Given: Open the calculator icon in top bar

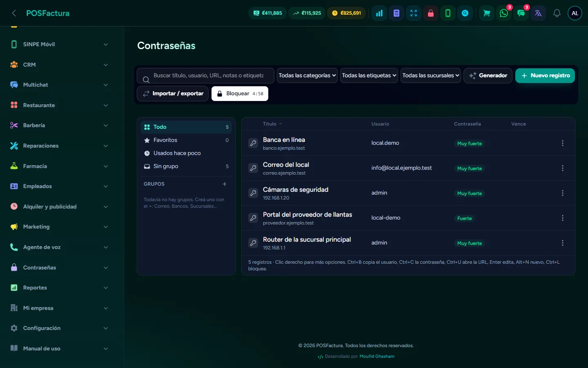Looking at the screenshot, I should 396,13.
